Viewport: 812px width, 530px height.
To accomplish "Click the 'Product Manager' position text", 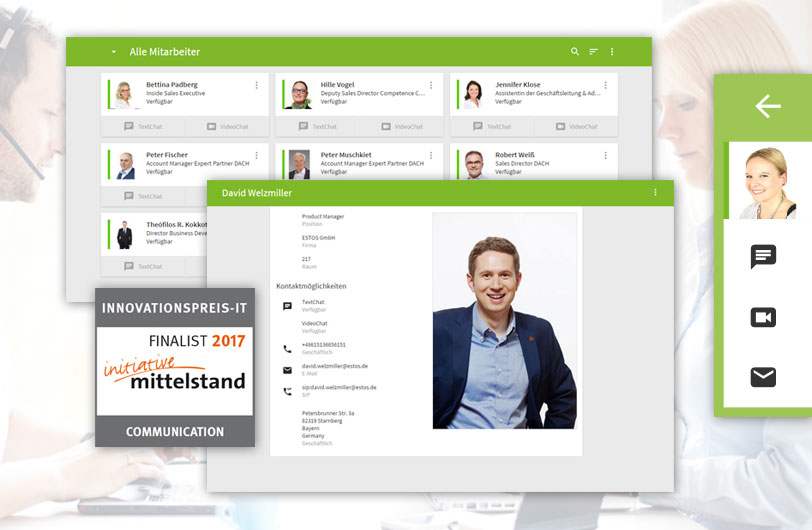I will [323, 217].
